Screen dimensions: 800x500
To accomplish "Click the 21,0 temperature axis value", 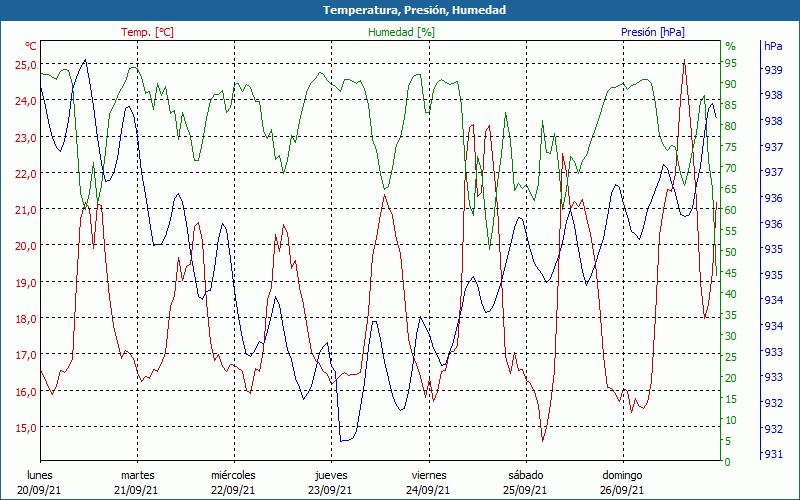I will coord(27,210).
